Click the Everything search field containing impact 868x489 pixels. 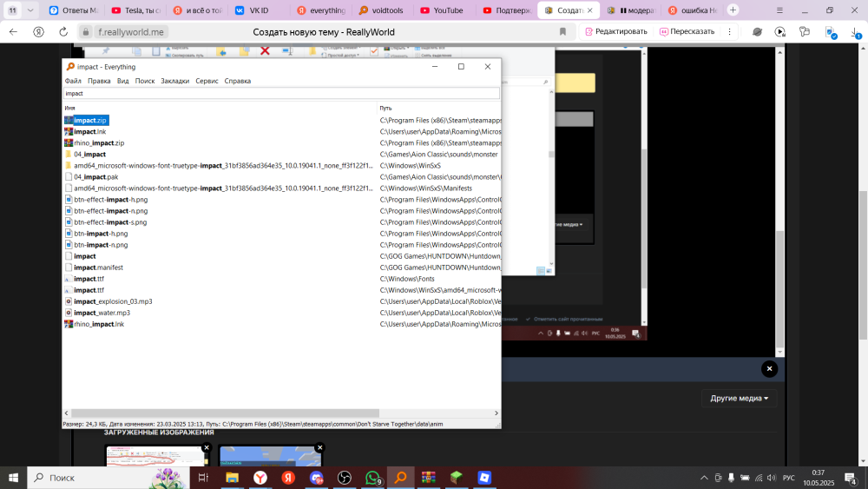pos(281,93)
